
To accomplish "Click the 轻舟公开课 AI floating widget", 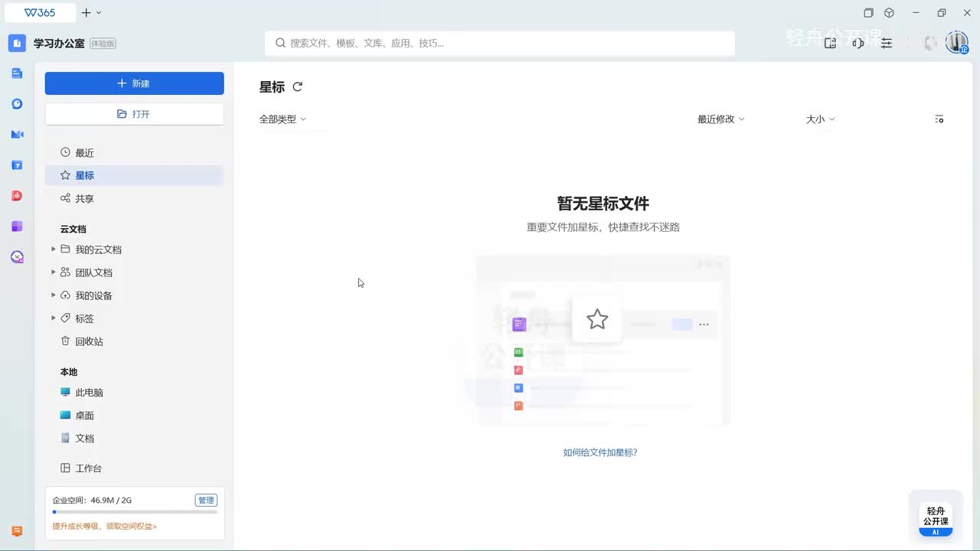I will click(936, 520).
